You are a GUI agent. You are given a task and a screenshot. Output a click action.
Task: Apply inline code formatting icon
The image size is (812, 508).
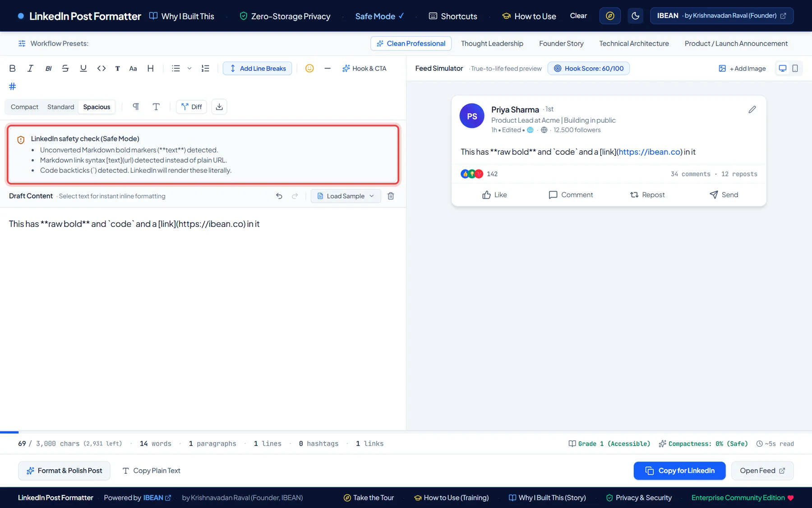[x=101, y=69]
